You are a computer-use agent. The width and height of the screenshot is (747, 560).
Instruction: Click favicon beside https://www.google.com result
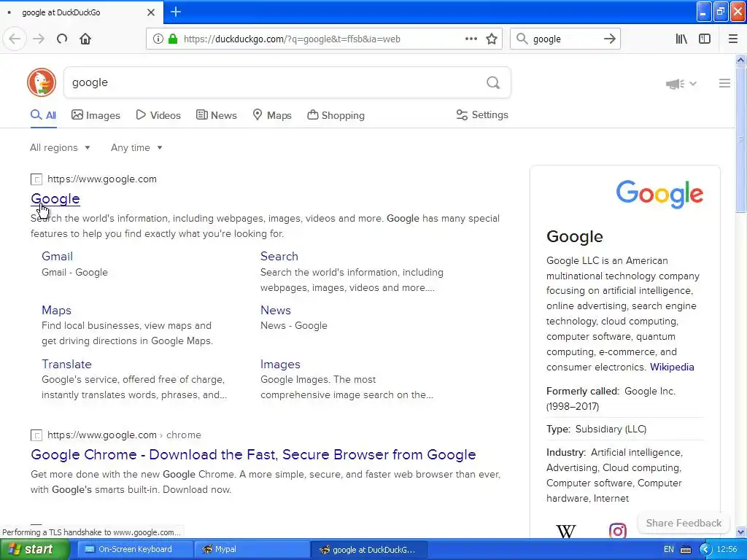coord(36,179)
